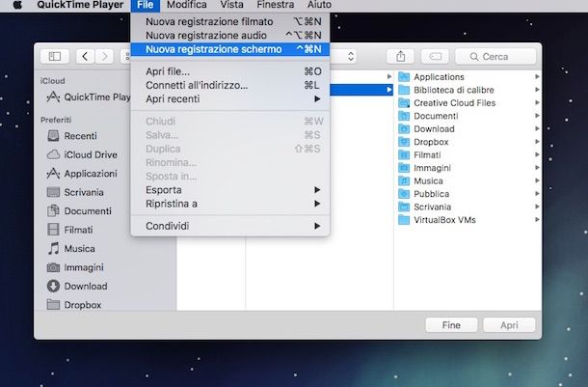The height and width of the screenshot is (387, 588).
Task: Close the File menu in menu bar
Action: point(146,5)
